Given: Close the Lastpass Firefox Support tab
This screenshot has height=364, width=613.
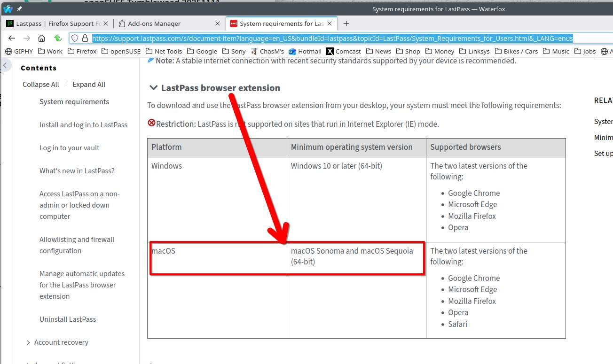Looking at the screenshot, I should click(x=105, y=23).
